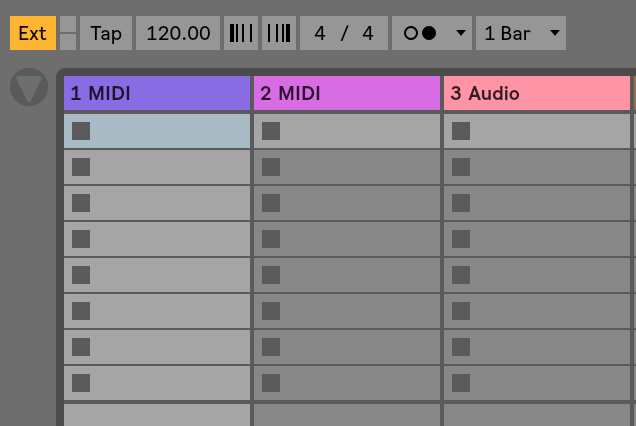Click the Tap tempo button
This screenshot has height=426, width=636.
(x=106, y=33)
